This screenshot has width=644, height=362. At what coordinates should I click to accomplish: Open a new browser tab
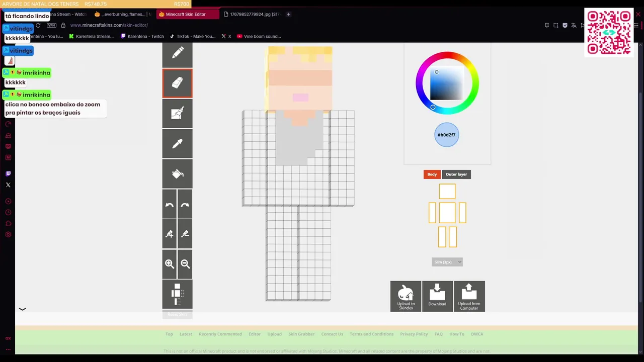pyautogui.click(x=288, y=14)
